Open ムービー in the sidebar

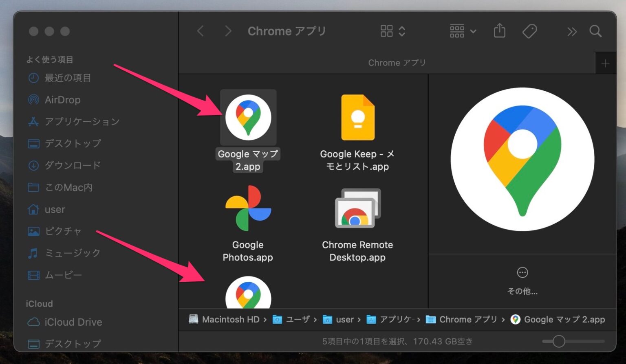coord(63,275)
